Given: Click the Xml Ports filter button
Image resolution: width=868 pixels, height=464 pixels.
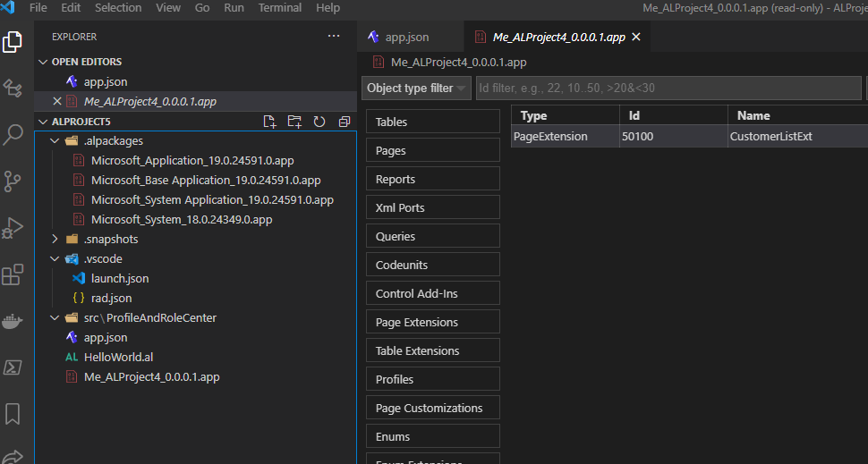Looking at the screenshot, I should coord(433,208).
